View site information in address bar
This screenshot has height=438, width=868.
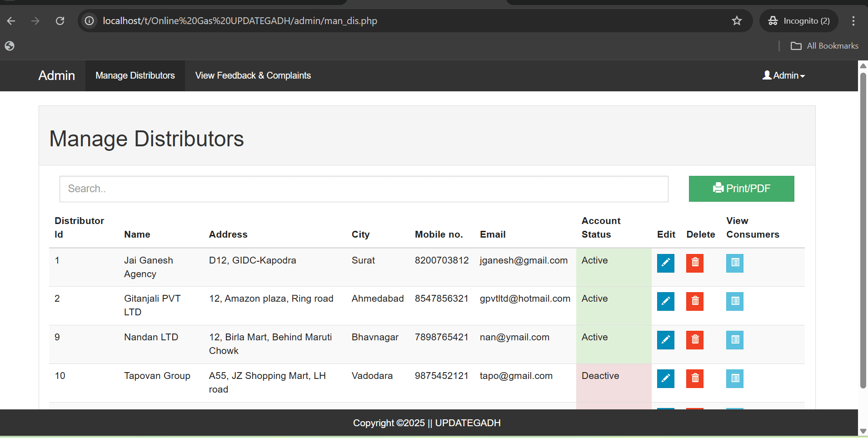90,21
